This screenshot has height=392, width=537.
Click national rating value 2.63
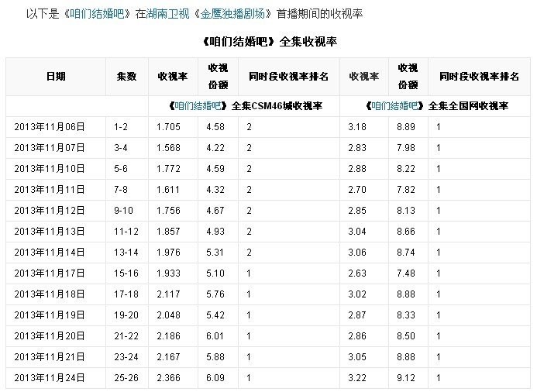[357, 273]
